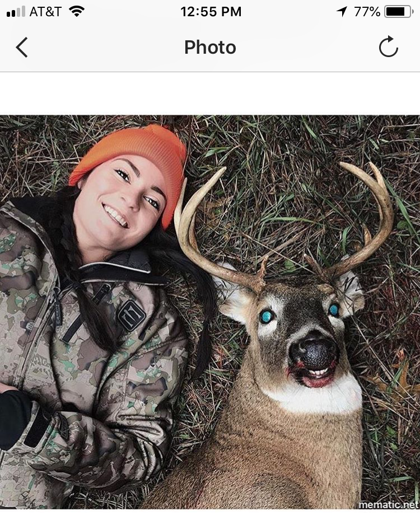
Task: Tap the Photo title text
Action: [x=210, y=47]
